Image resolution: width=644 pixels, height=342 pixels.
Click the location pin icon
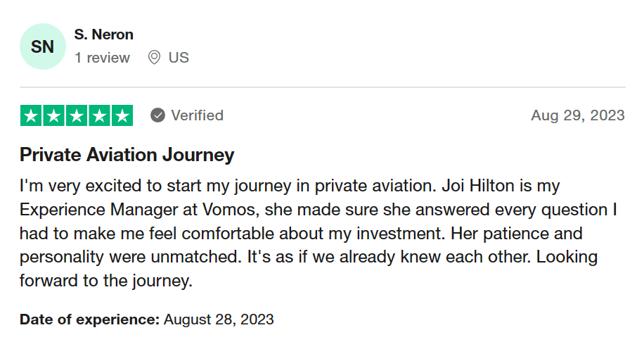(154, 58)
